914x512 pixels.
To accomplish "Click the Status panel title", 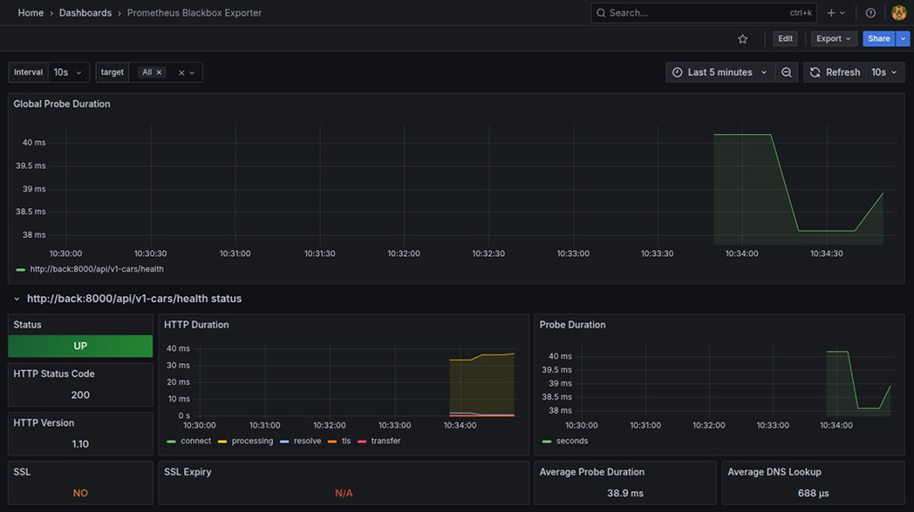I will pos(27,325).
